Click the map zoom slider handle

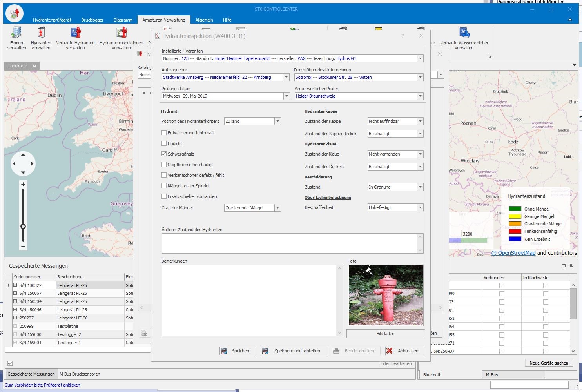tap(23, 226)
